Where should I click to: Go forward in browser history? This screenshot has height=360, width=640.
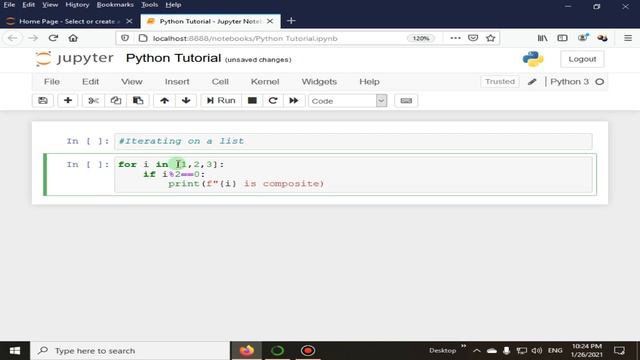point(33,38)
